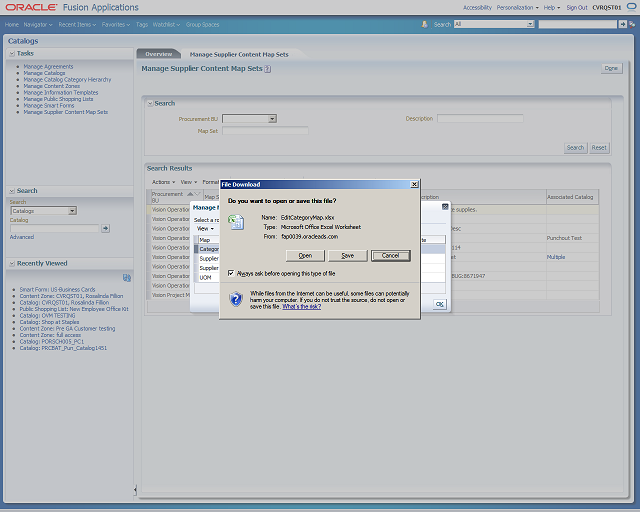Open Catalog: Shop at Staples link
The image size is (640, 512).
[x=49, y=322]
